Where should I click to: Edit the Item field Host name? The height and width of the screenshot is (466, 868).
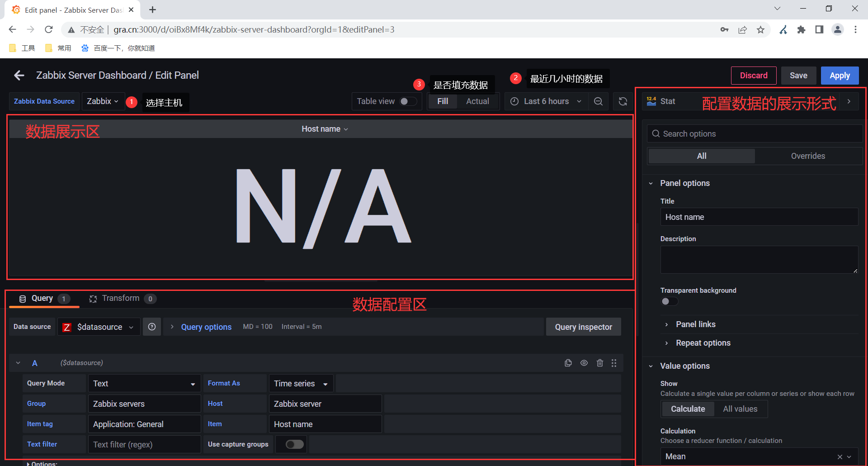(x=325, y=424)
